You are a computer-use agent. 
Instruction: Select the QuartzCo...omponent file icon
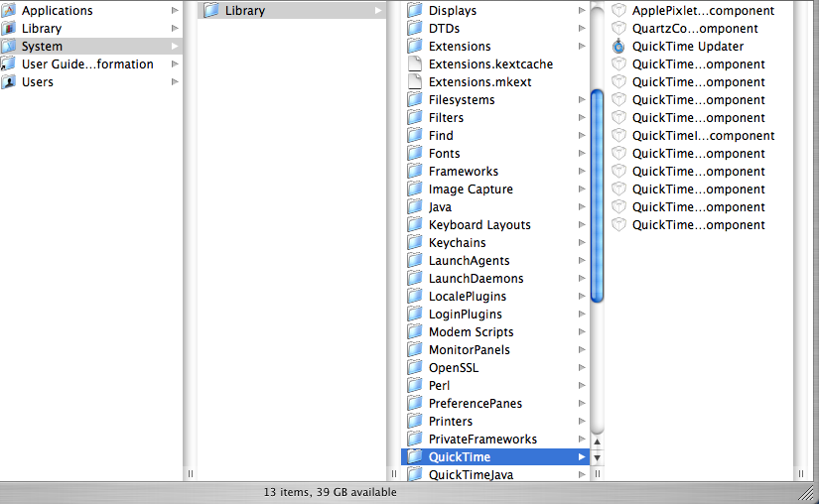coord(618,28)
